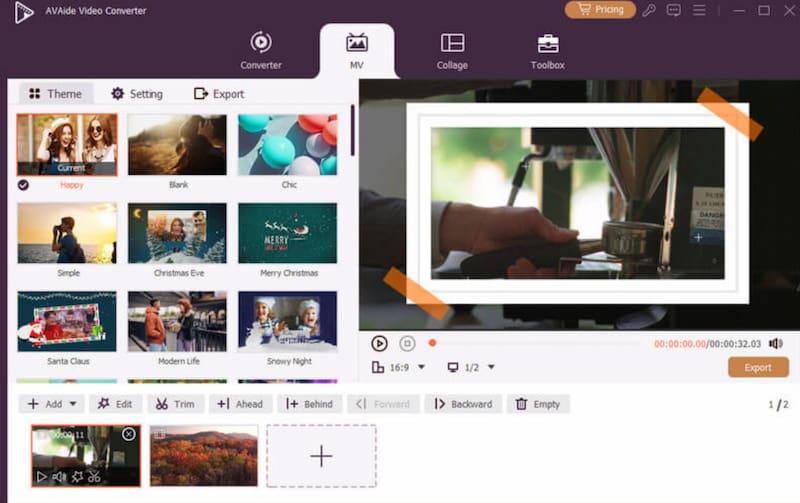Click the Trim scissors button
This screenshot has height=503, width=800.
point(176,404)
